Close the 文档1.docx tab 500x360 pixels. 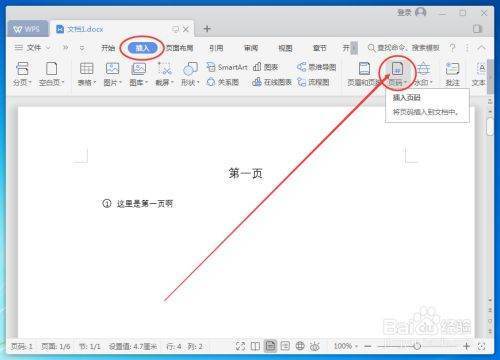pyautogui.click(x=186, y=29)
